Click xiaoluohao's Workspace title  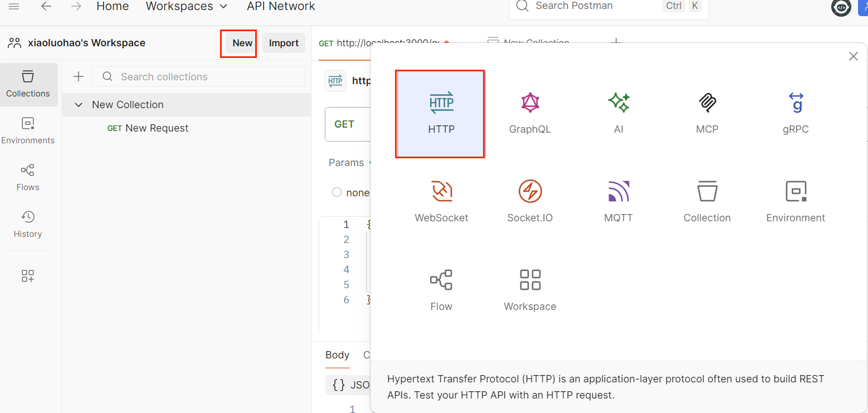click(86, 43)
